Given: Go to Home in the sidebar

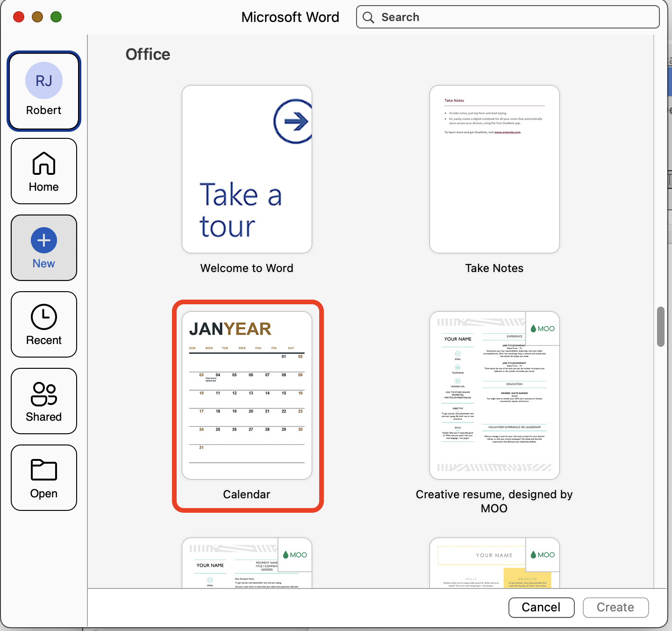Looking at the screenshot, I should click(x=44, y=171).
